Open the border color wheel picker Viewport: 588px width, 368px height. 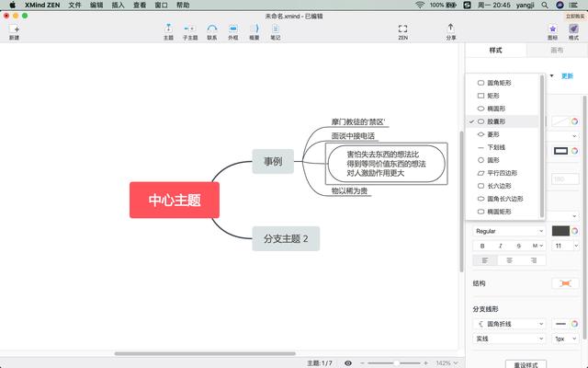[x=574, y=151]
